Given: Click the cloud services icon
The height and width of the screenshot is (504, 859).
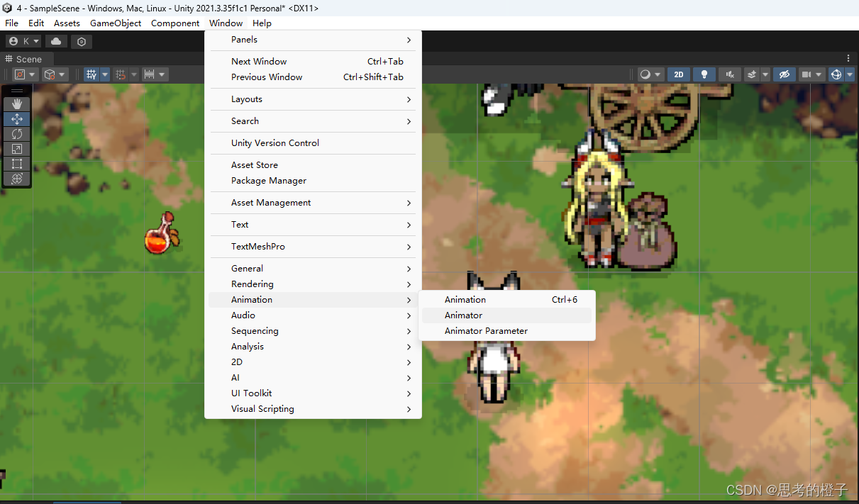Looking at the screenshot, I should tap(56, 42).
